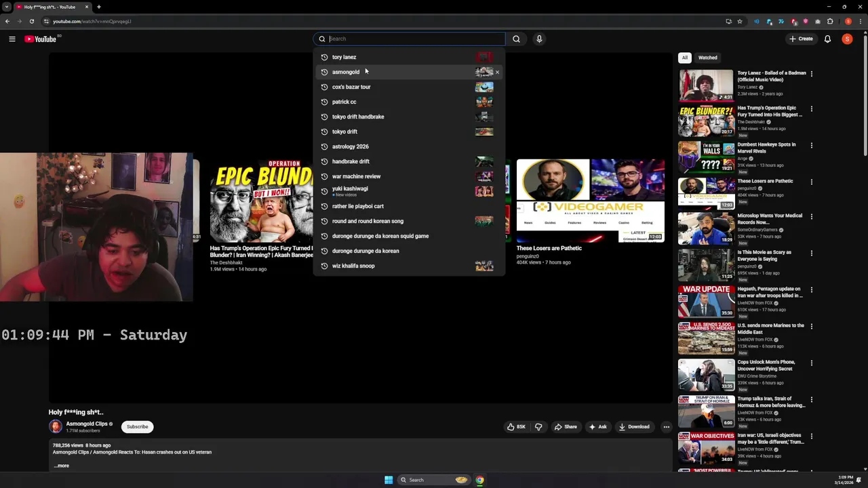Share this video
This screenshot has height=488, width=868.
pos(566,427)
